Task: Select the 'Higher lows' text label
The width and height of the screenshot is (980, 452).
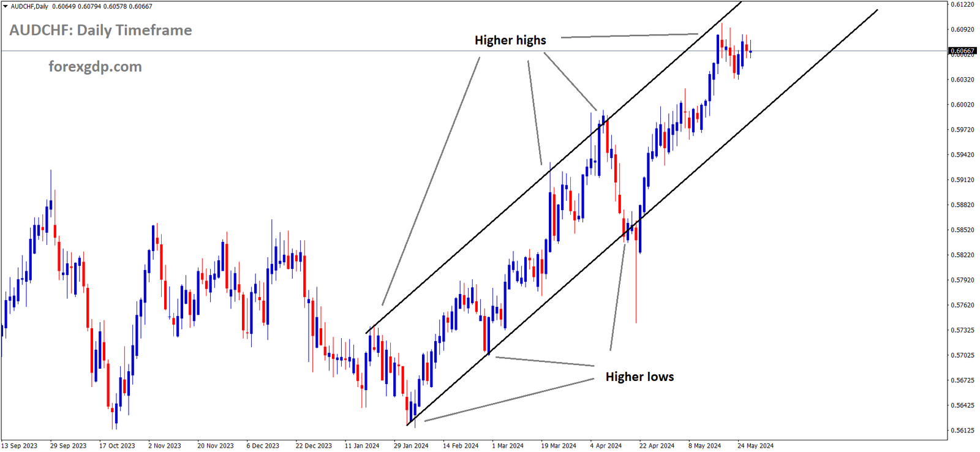Action: click(x=639, y=377)
